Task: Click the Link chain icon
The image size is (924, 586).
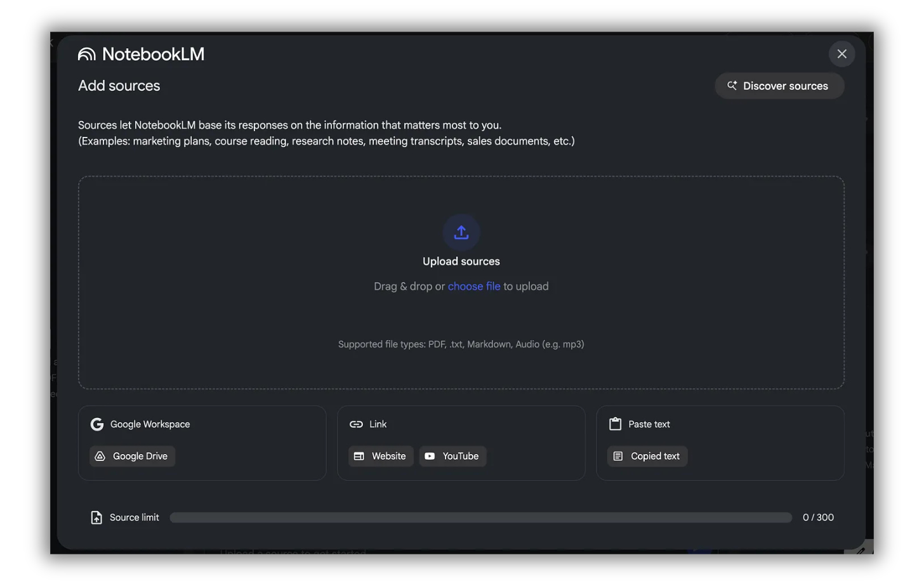Action: 356,424
